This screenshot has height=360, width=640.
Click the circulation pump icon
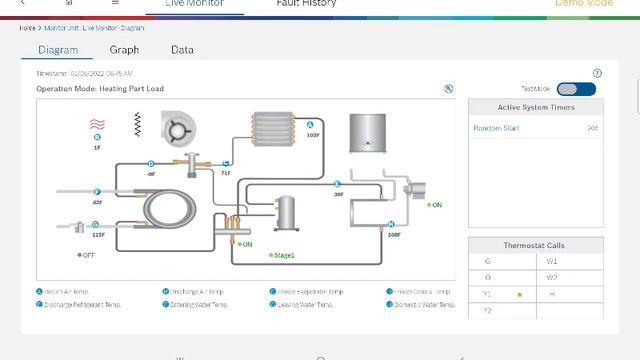(x=415, y=190)
